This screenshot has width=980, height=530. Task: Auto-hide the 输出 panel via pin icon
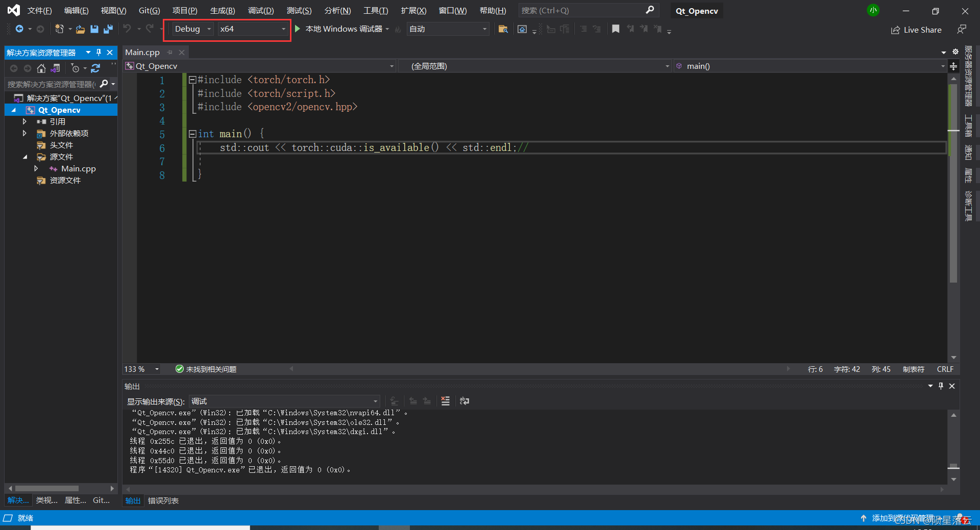pos(941,386)
